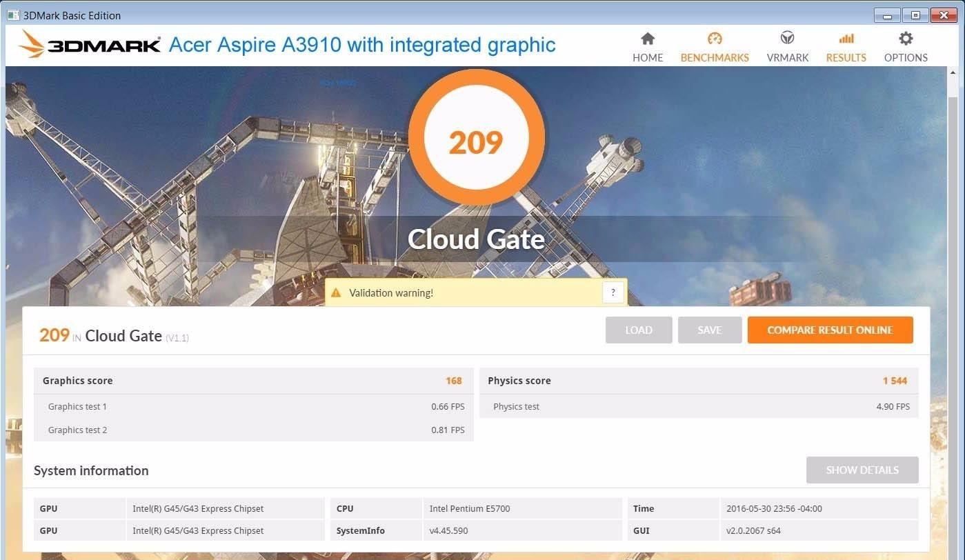
Task: Click the SHOW DETAILS button
Action: [862, 470]
